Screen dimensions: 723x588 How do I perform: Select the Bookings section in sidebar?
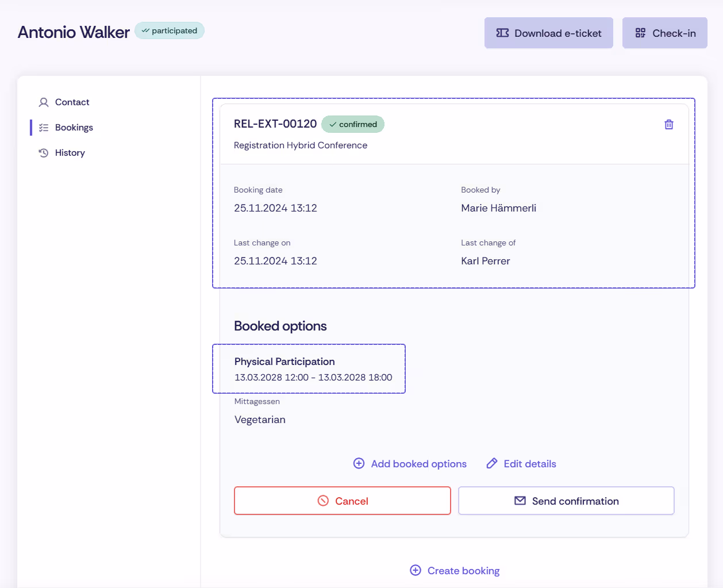74,127
